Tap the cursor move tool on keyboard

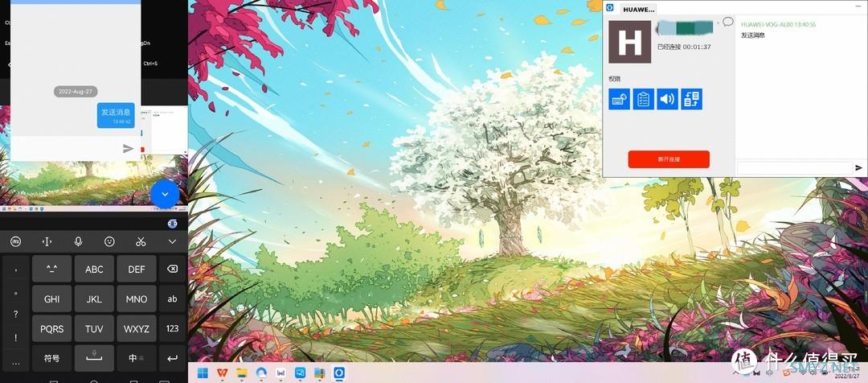point(47,241)
